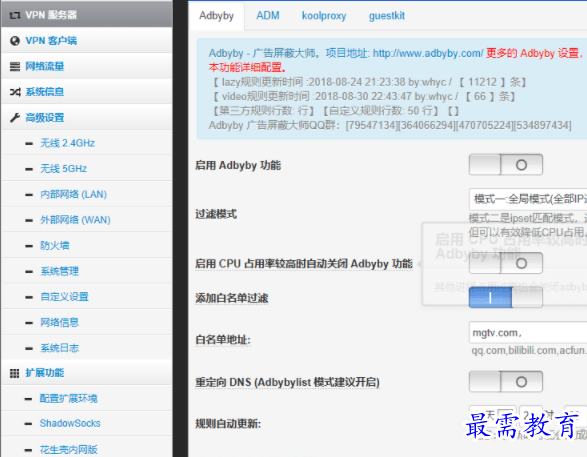Open 无线 5GHz settings
The height and width of the screenshot is (457, 587).
(x=63, y=169)
